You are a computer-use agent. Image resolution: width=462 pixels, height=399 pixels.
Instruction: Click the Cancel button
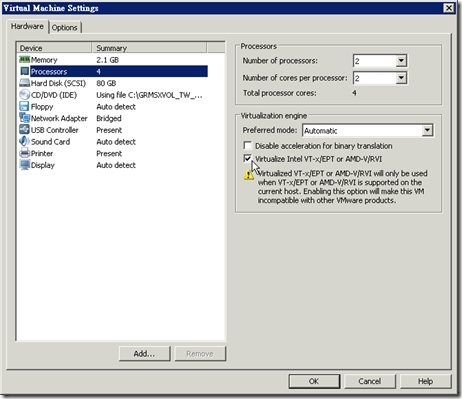click(370, 381)
